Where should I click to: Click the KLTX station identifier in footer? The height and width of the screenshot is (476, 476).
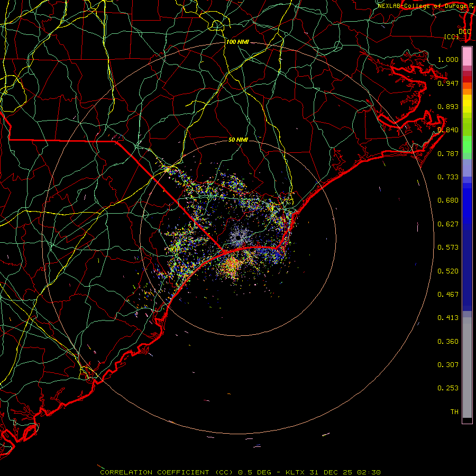295,472
